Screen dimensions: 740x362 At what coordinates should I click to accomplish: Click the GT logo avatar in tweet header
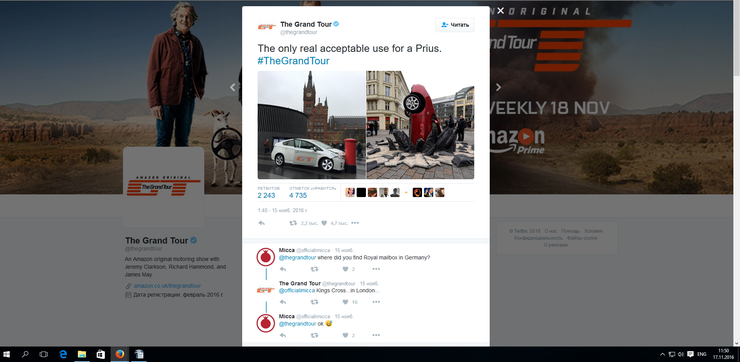pyautogui.click(x=267, y=27)
